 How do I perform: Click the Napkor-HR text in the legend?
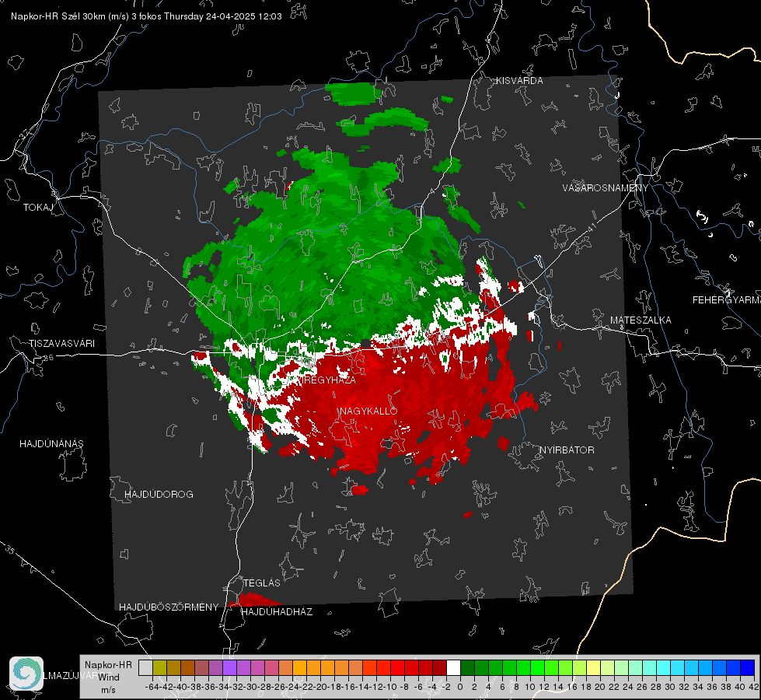(x=108, y=665)
